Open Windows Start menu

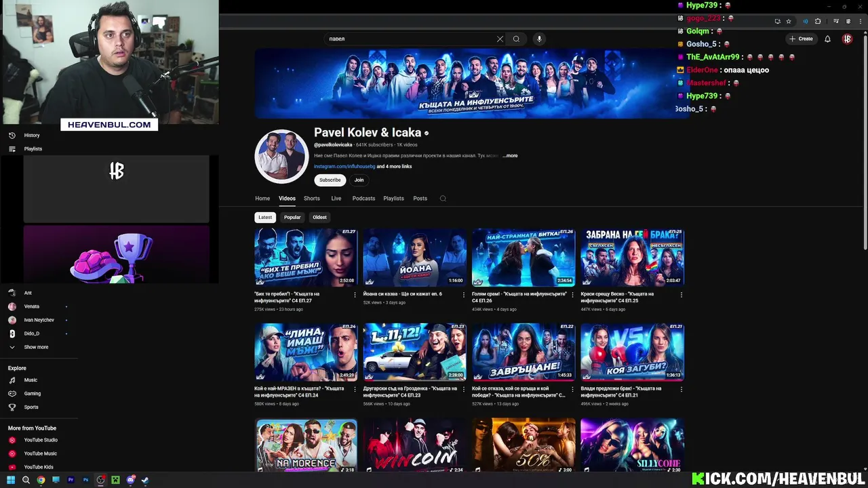11,480
